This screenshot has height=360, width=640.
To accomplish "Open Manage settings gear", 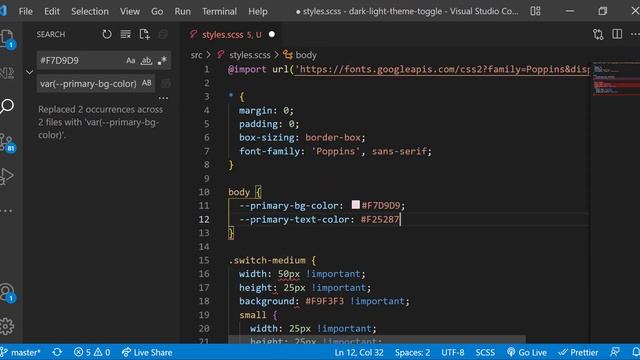I will pos(7,326).
